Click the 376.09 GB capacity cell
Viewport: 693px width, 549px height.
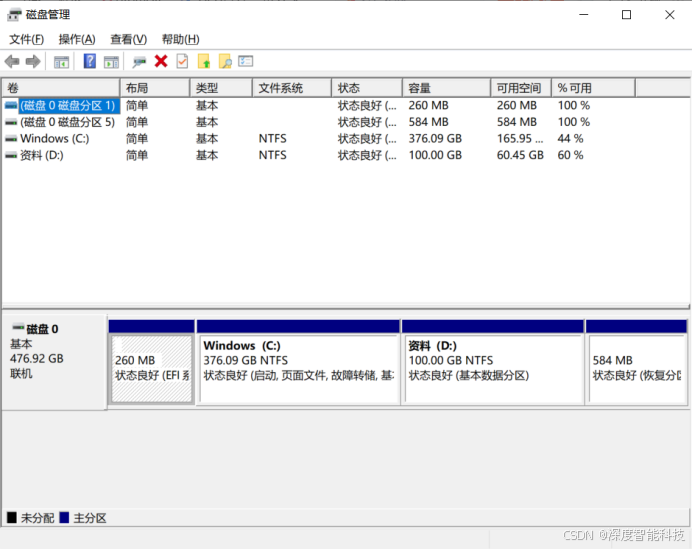(x=435, y=139)
